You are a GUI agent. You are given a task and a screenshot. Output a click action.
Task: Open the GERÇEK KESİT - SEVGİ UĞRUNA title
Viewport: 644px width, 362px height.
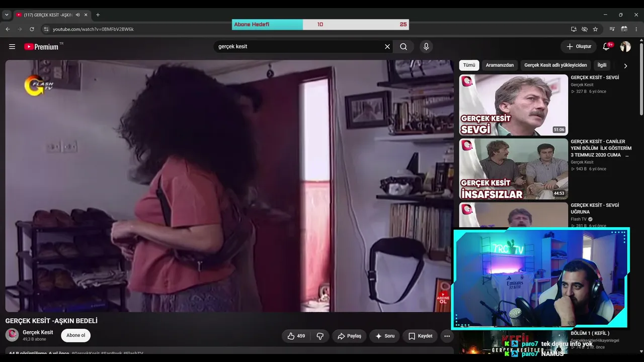[595, 209]
